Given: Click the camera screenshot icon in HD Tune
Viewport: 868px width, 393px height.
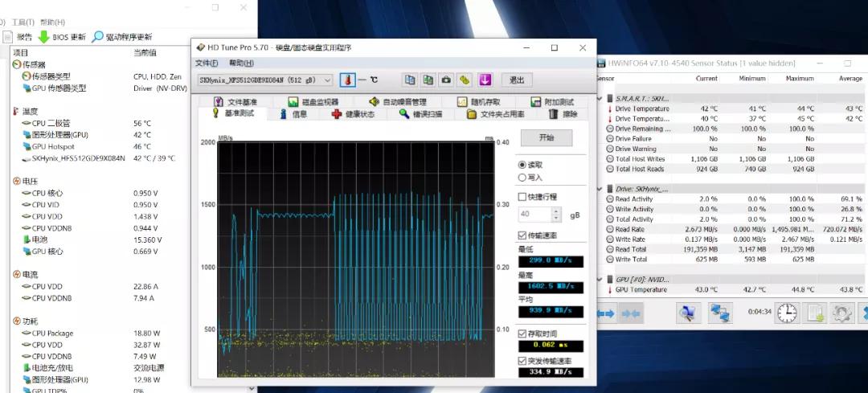Looking at the screenshot, I should click(447, 80).
